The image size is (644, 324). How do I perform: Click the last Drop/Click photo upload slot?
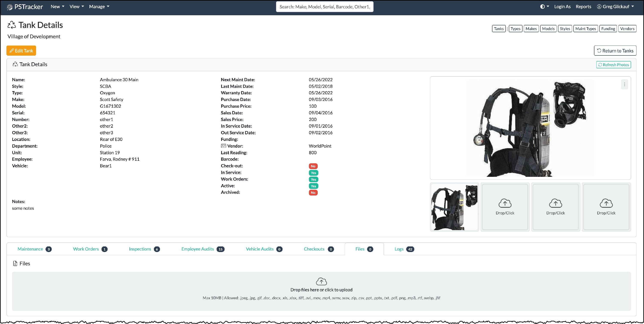[x=606, y=207]
